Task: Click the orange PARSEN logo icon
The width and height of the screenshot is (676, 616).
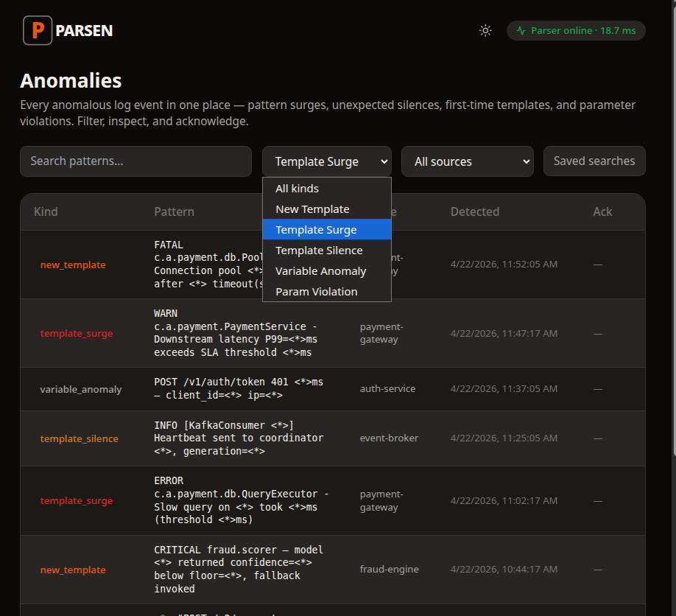Action: (37, 30)
